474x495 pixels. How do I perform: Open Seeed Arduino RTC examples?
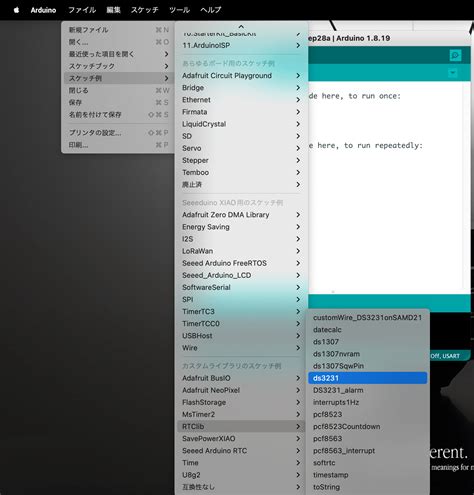pyautogui.click(x=241, y=451)
